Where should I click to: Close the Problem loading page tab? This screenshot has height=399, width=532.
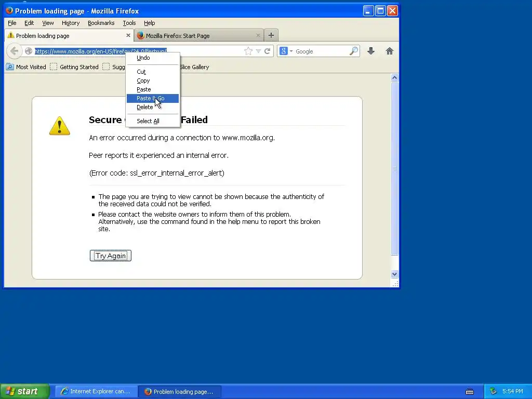(x=128, y=35)
